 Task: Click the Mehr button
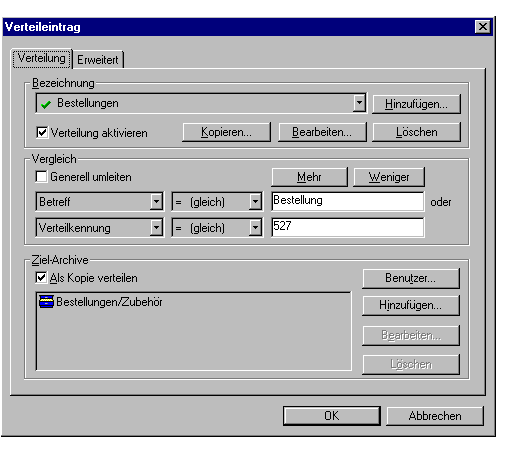pyautogui.click(x=309, y=177)
